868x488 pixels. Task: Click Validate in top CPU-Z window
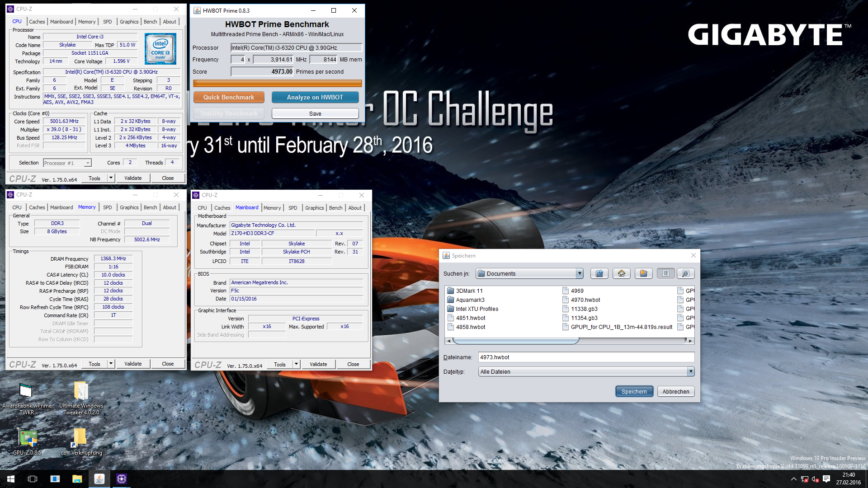(133, 178)
